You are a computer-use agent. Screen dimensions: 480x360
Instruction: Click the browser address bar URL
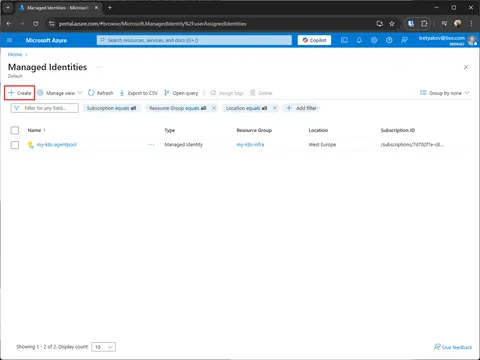coord(153,24)
